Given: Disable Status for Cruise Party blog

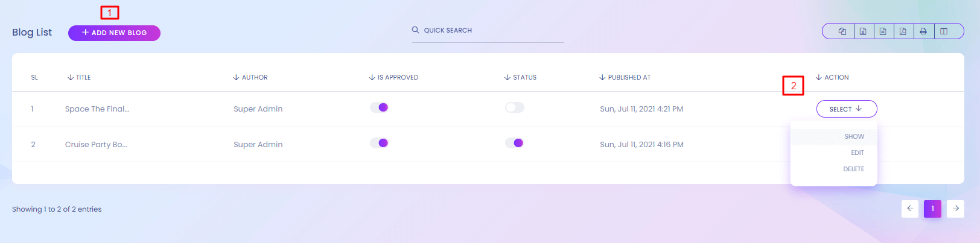Looking at the screenshot, I should pyautogui.click(x=515, y=144).
